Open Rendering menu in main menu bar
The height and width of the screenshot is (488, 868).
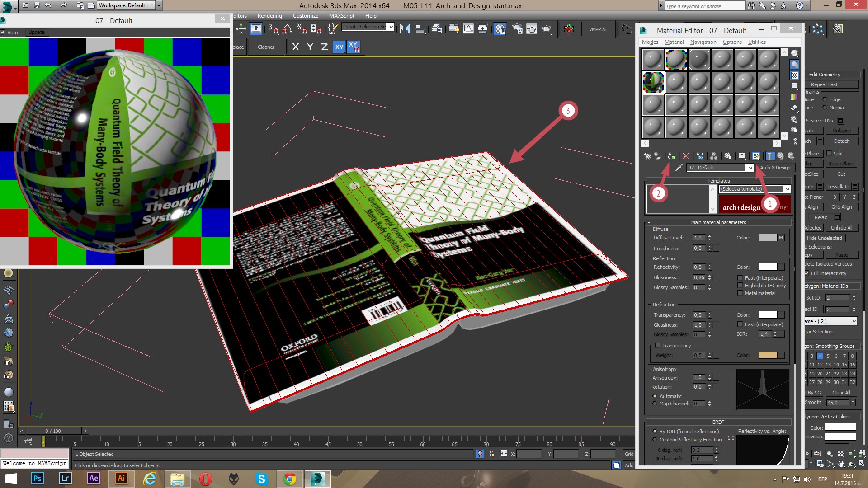269,15
